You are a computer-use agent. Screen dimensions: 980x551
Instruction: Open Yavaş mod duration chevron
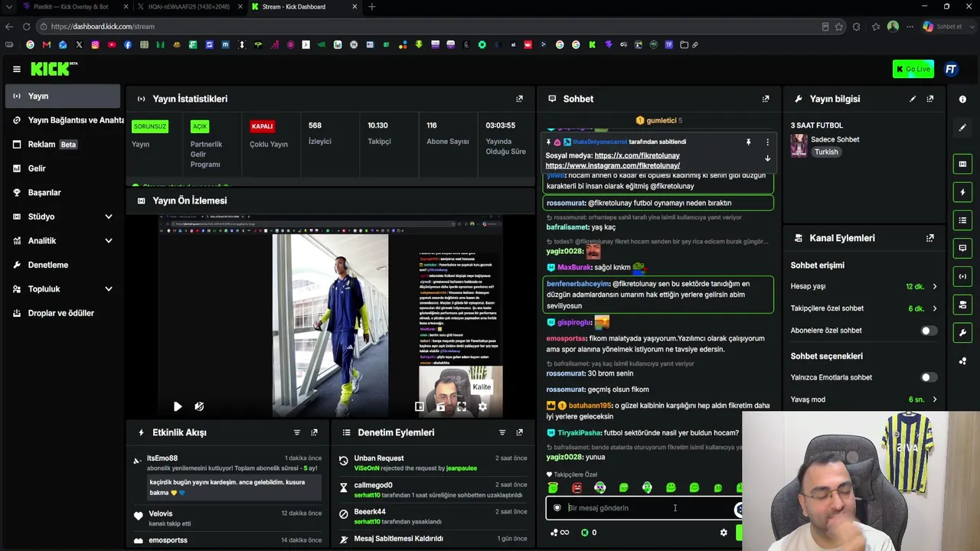click(934, 399)
